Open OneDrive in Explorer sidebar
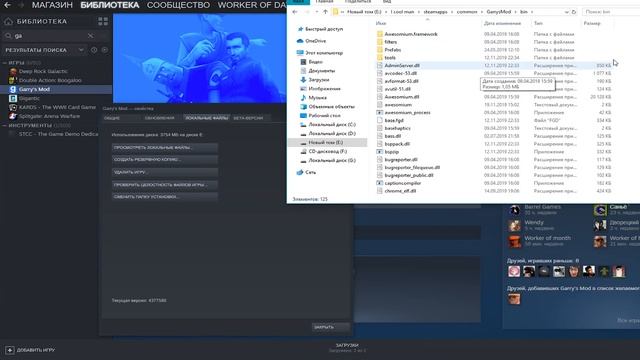Image resolution: width=640 pixels, height=360 pixels. click(311, 41)
